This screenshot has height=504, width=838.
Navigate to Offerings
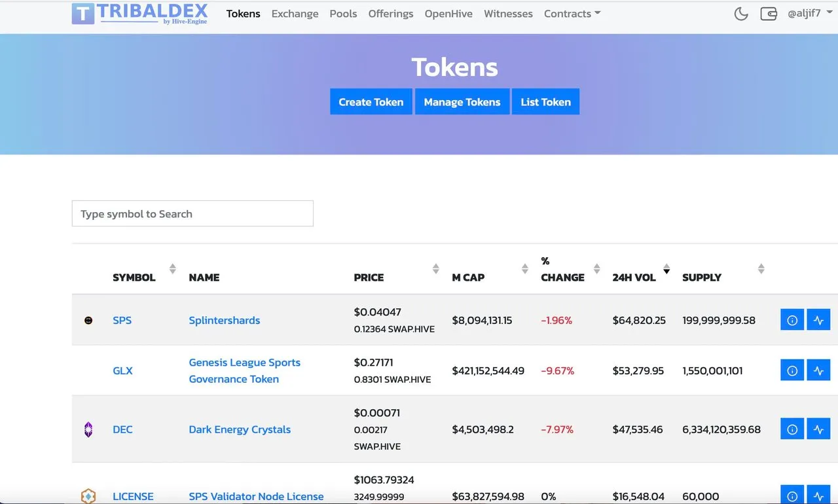point(391,14)
